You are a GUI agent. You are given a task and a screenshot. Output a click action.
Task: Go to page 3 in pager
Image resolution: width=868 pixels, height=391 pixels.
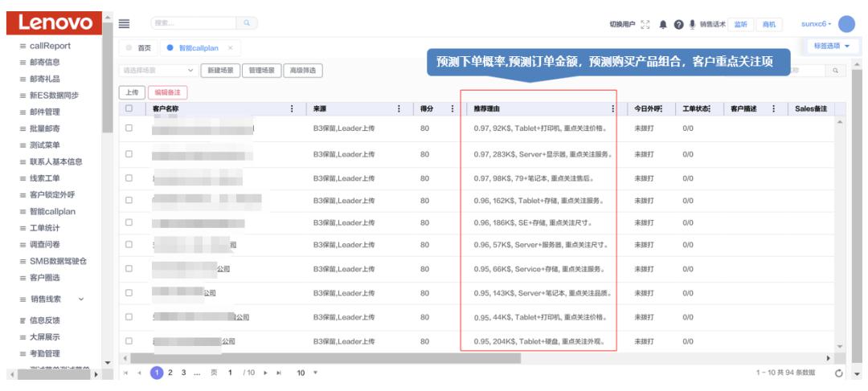point(184,373)
